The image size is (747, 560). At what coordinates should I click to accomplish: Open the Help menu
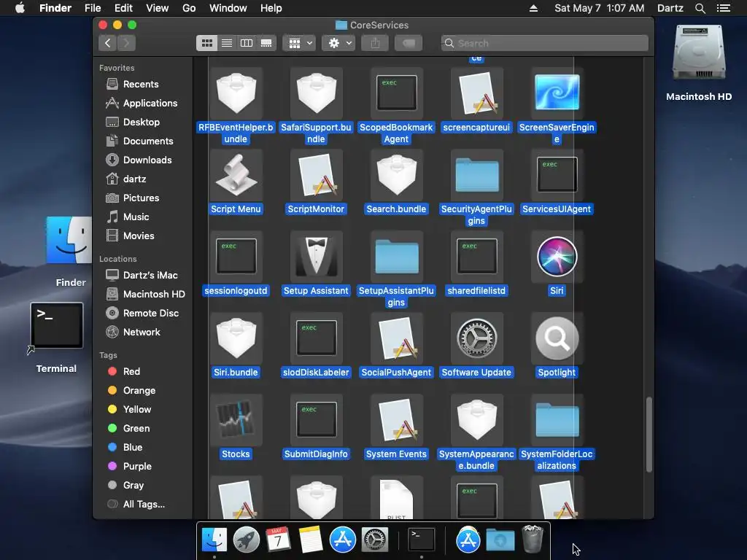pos(271,8)
